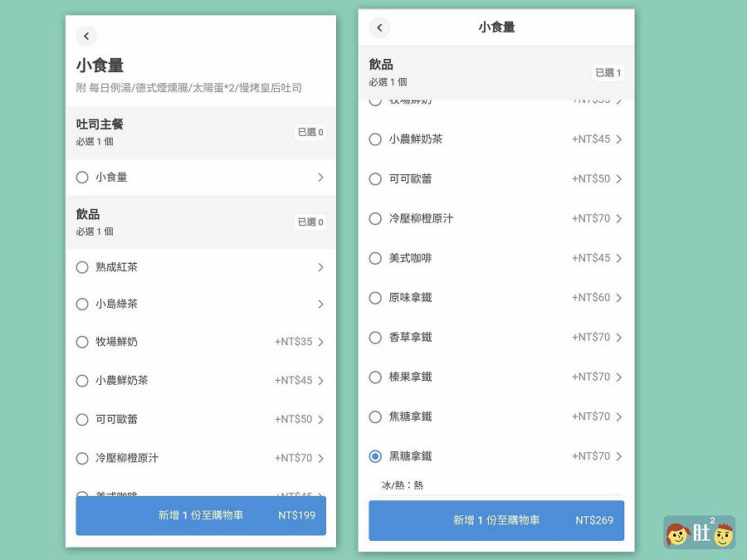The height and width of the screenshot is (560, 747).
Task: Choose 熟成紅茶 radio option
Action: tap(82, 267)
